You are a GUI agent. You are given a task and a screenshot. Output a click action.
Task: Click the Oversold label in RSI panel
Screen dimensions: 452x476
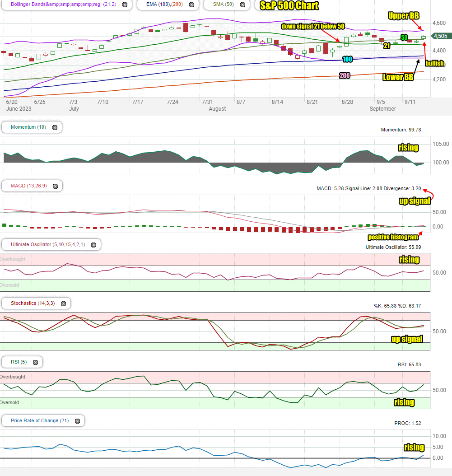click(x=9, y=402)
